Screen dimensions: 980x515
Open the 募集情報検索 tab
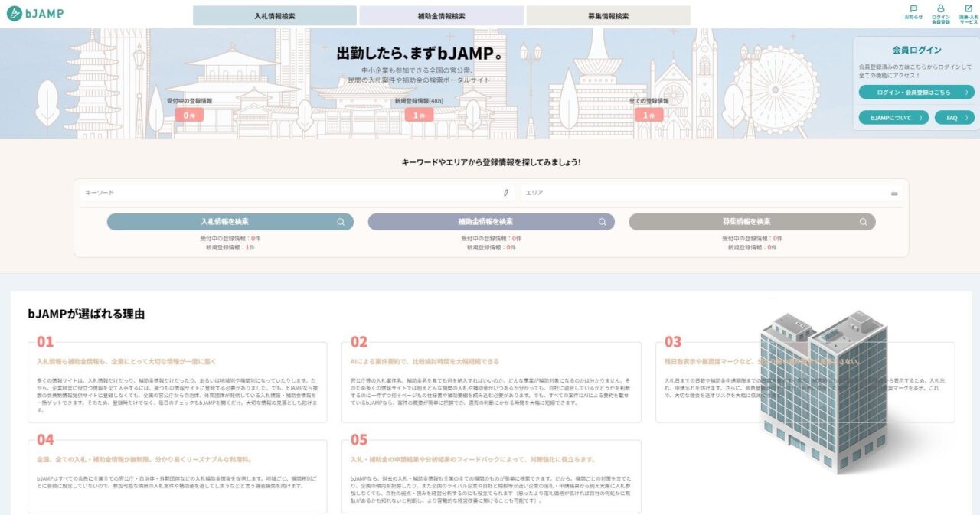pos(609,16)
